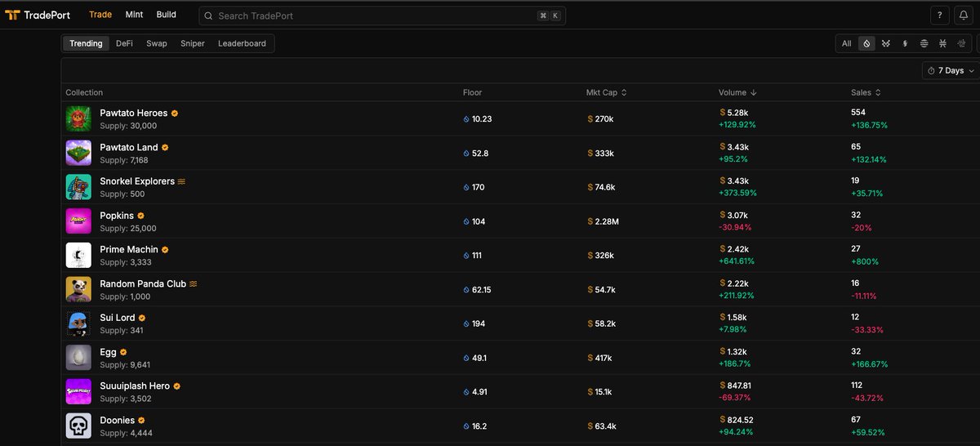This screenshot has width=980, height=446.
Task: Open the Pawtato Land collection image
Action: 78,153
